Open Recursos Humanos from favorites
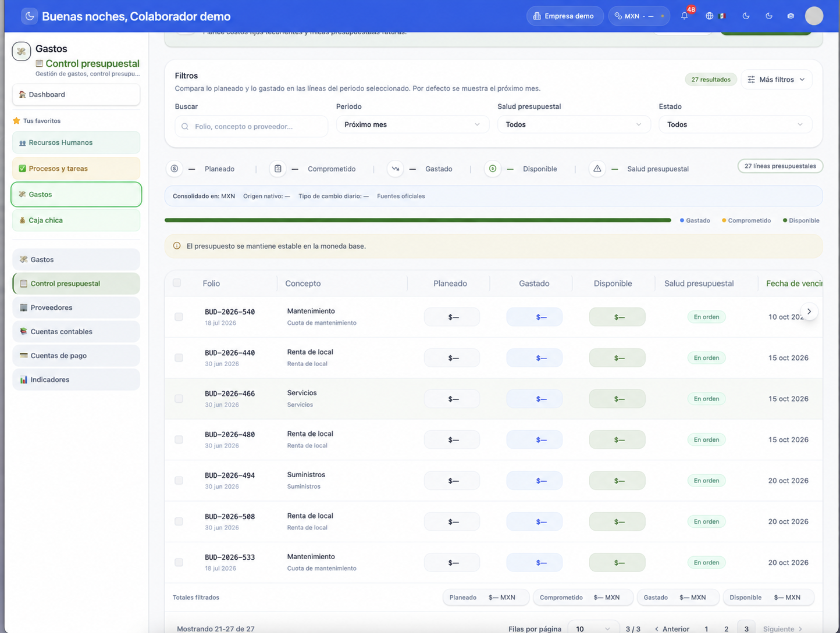840x633 pixels. point(76,142)
